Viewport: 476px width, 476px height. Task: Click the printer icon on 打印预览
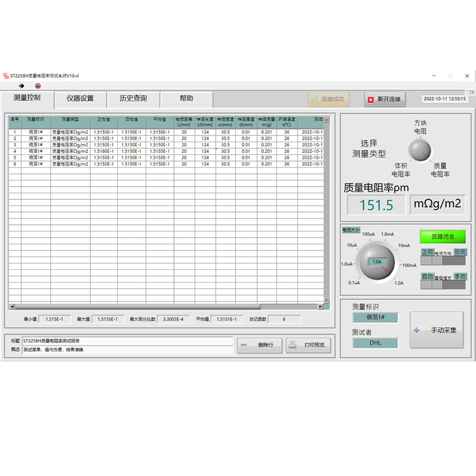coord(292,345)
